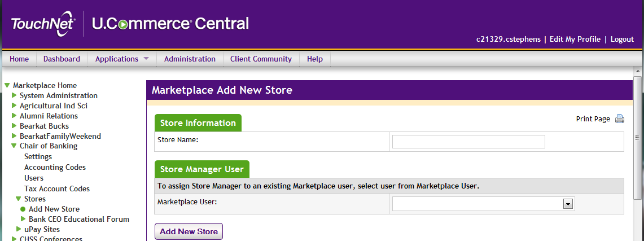Collapse the Marketplace Home tree node
The image size is (644, 241).
coord(7,85)
